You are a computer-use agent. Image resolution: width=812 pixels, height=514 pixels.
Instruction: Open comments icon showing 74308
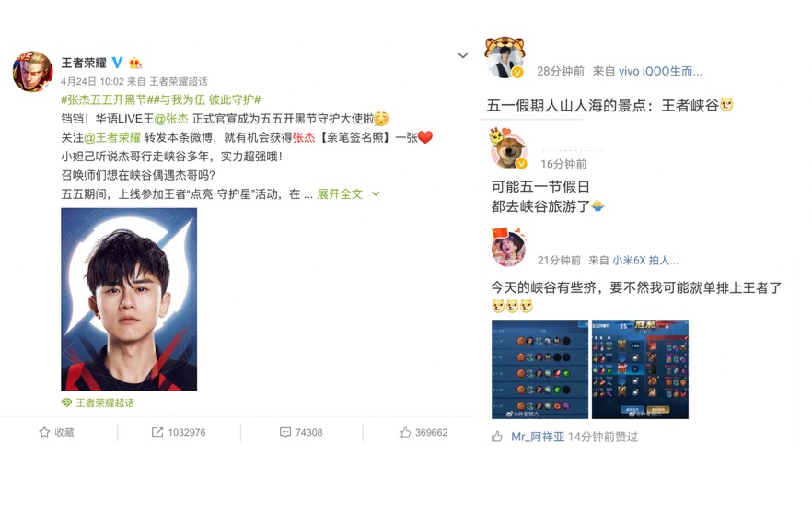301,432
